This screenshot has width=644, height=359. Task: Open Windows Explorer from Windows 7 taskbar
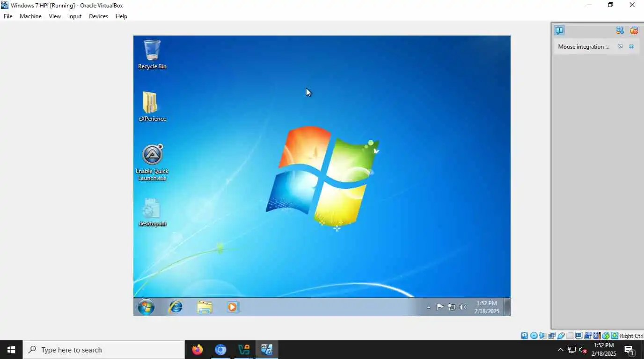pyautogui.click(x=205, y=307)
